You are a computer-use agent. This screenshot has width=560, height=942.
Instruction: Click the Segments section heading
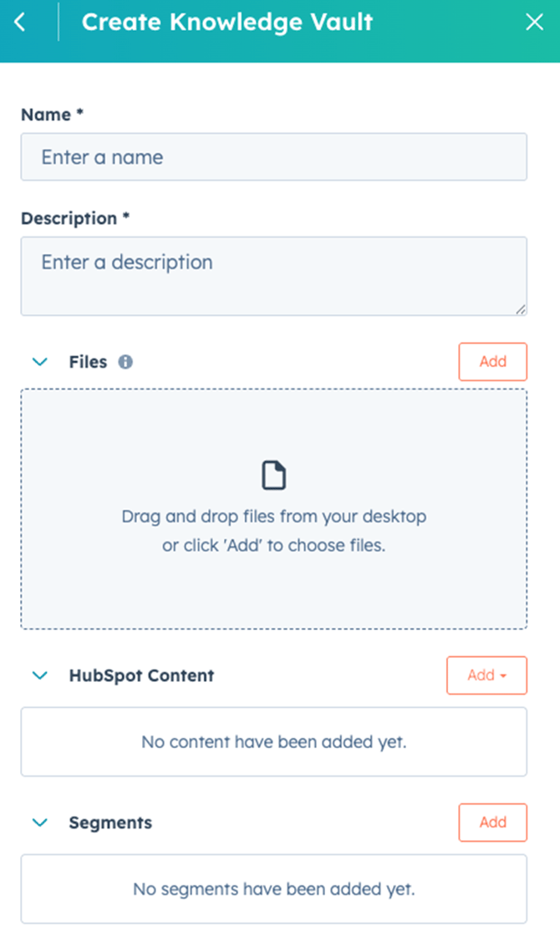[110, 822]
